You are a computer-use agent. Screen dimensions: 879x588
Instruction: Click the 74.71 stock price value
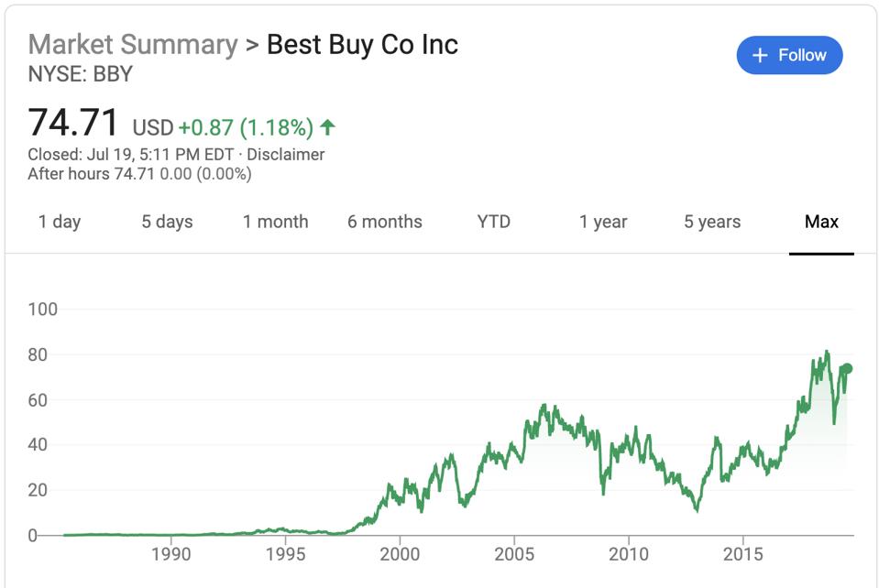(x=73, y=124)
